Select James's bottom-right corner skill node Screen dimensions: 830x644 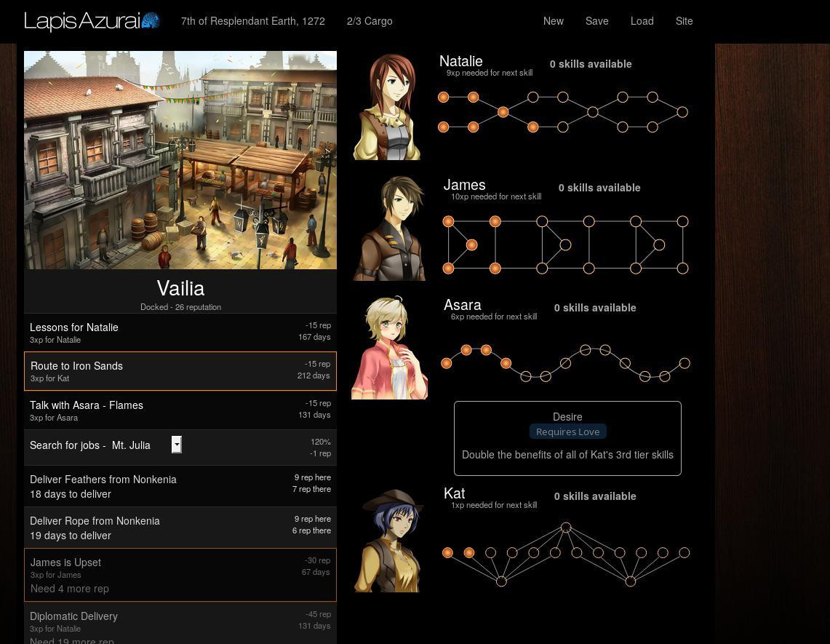[683, 269]
